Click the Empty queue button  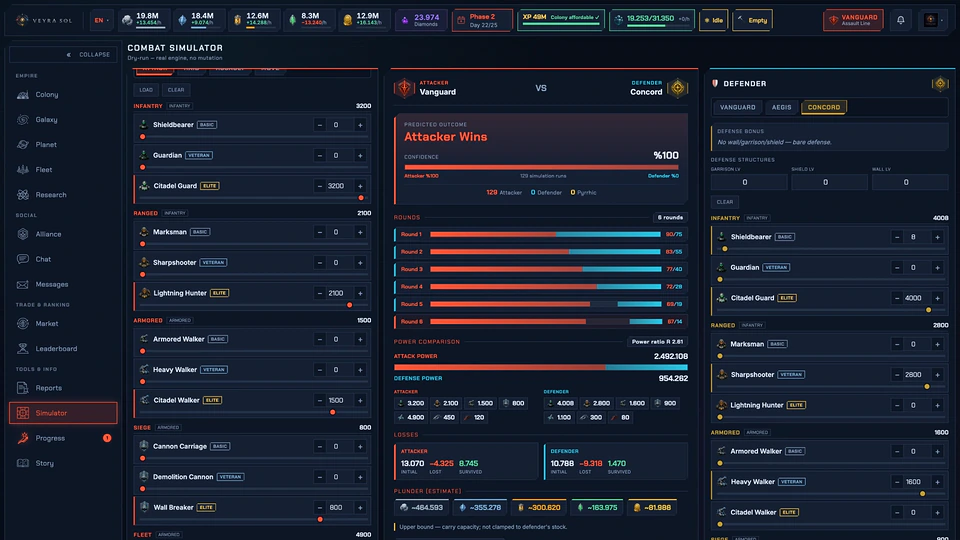[752, 20]
